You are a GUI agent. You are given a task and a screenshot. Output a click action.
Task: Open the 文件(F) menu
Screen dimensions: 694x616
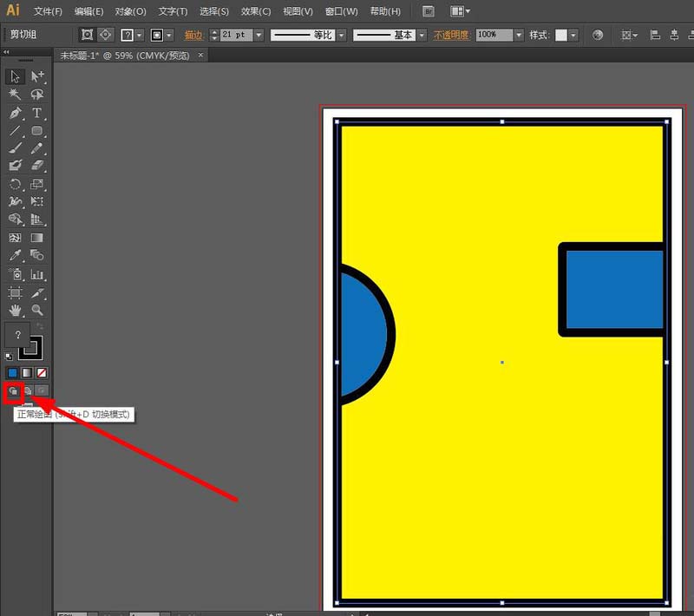[48, 11]
